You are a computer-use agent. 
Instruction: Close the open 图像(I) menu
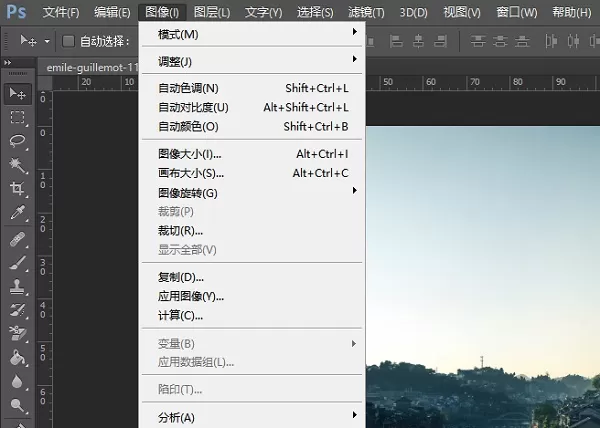coord(162,13)
